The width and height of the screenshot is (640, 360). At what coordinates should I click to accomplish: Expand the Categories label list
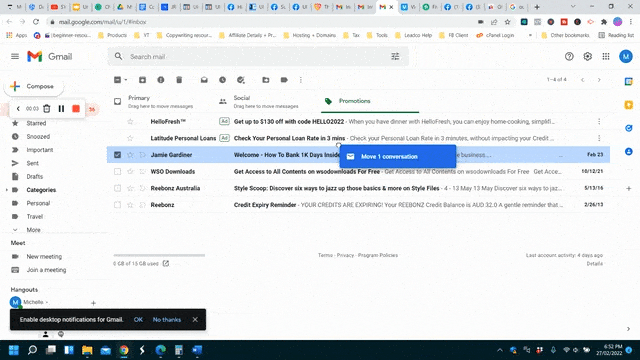pos(7,190)
